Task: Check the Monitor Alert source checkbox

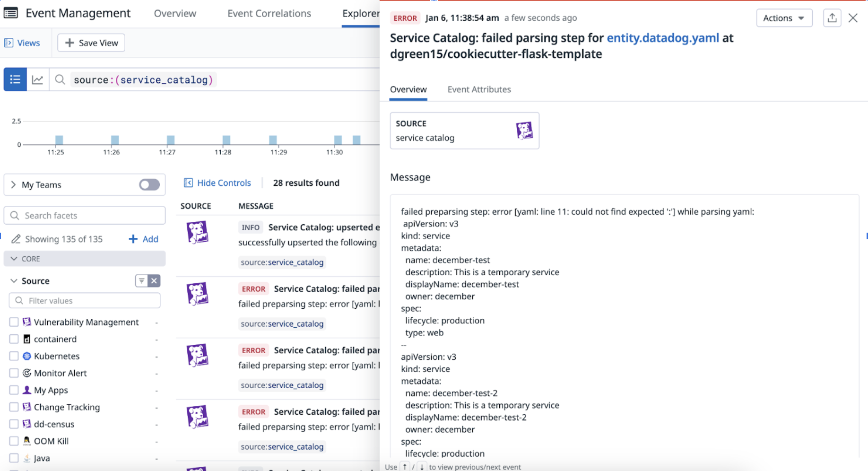Action: click(x=14, y=373)
